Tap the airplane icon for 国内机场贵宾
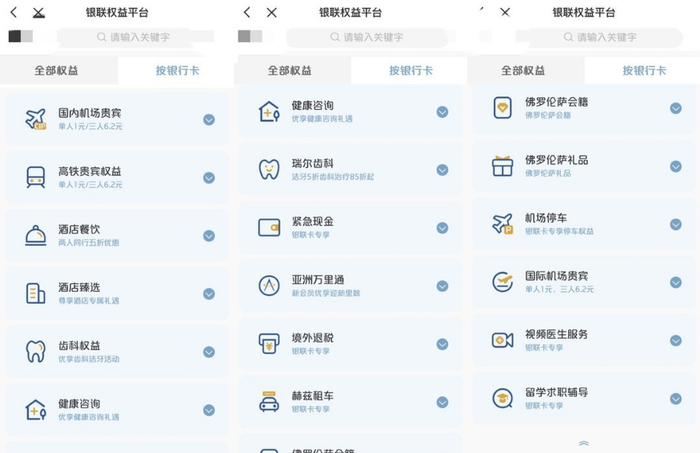 pos(36,119)
